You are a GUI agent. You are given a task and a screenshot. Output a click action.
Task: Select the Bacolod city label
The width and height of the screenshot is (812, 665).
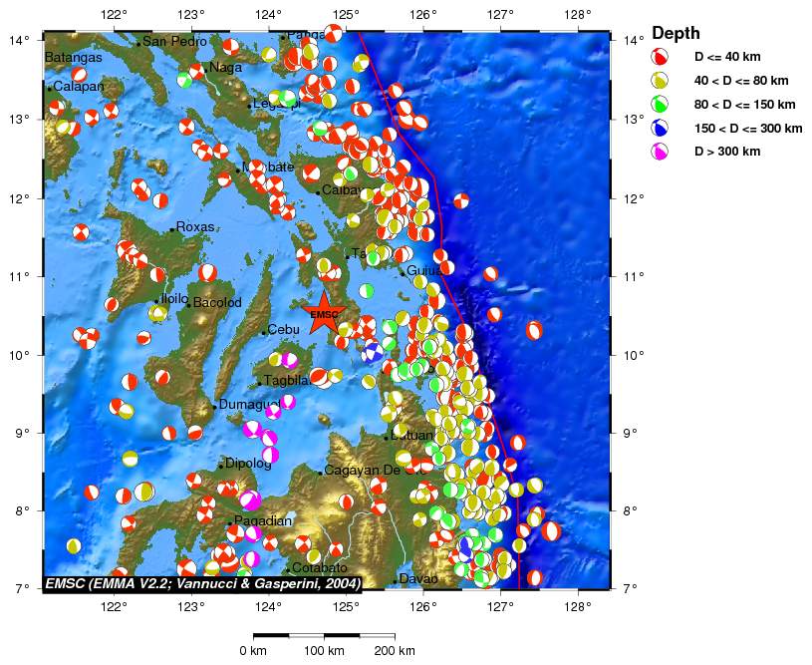(x=217, y=302)
